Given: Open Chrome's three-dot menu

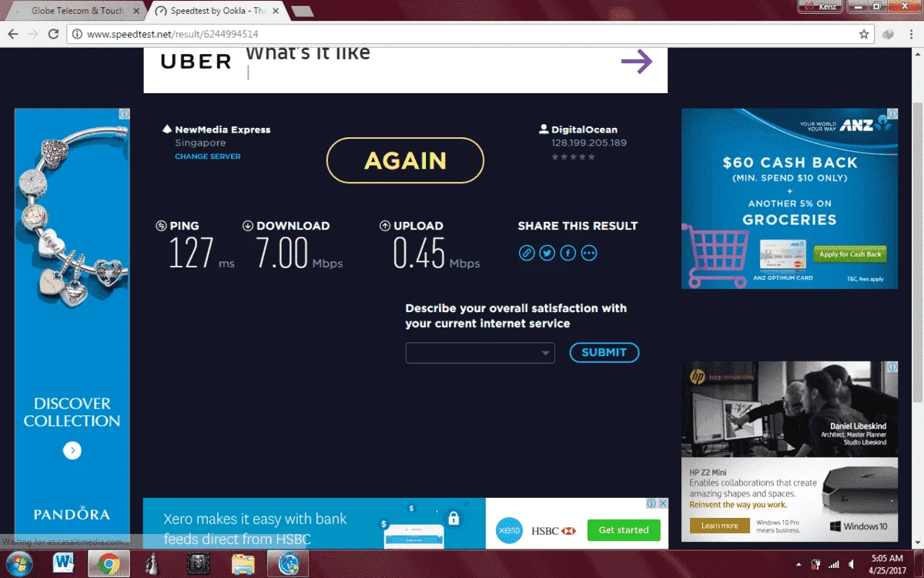Looking at the screenshot, I should (x=911, y=34).
